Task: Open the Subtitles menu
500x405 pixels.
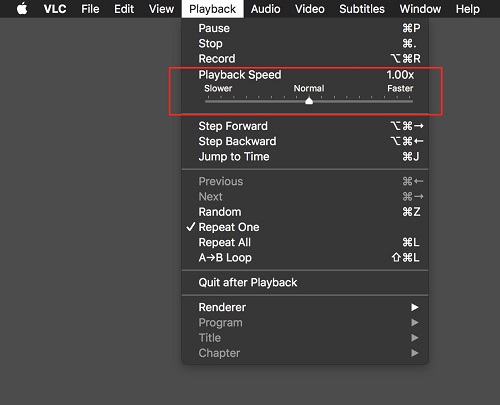Action: 362,9
